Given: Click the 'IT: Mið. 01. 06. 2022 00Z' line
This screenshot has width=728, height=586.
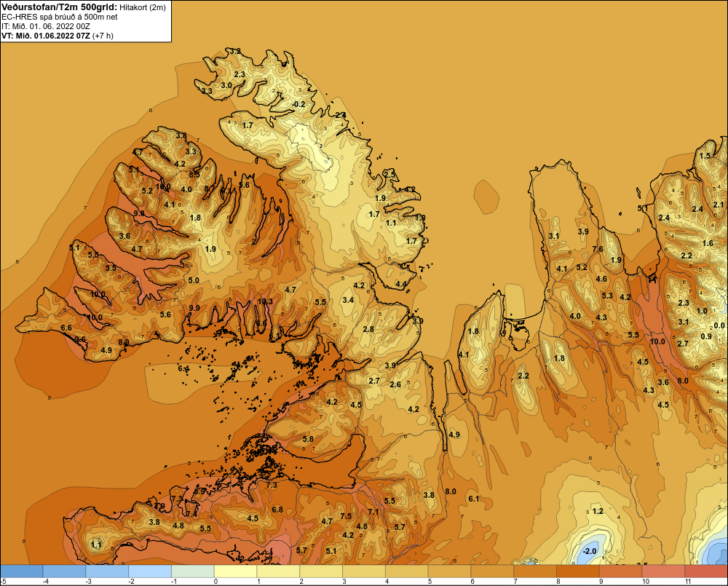Looking at the screenshot, I should coord(45,26).
